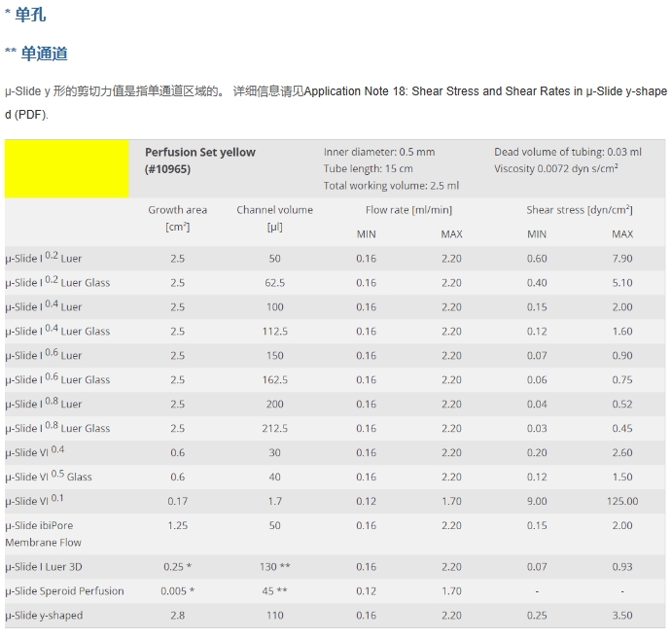Viewport: 672px width, 639px height.
Task: Click growth area value '0.25 *'
Action: pos(177,567)
